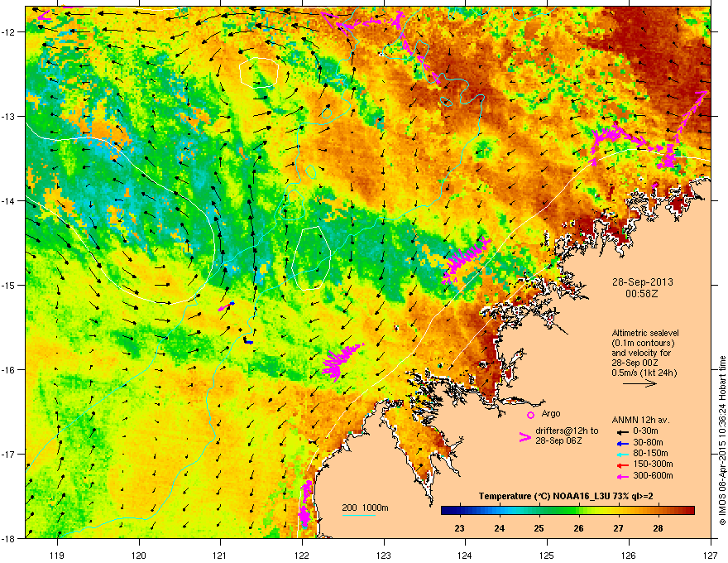This screenshot has height=563, width=728.
Task: Click the latitude axis label '-16'
Action: click(8, 370)
